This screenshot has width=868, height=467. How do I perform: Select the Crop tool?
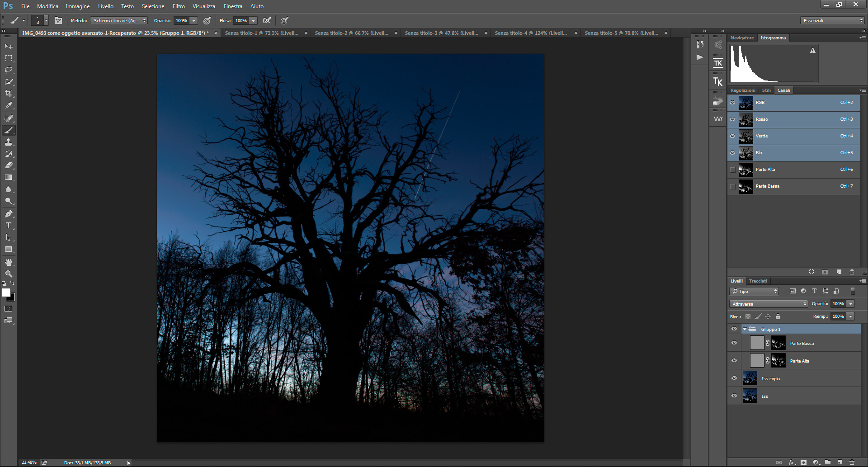point(9,94)
